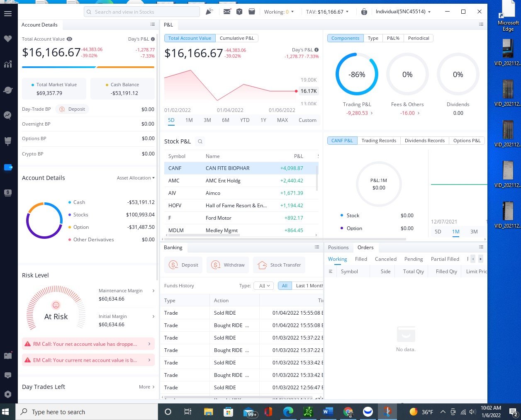Select the 1M chart range

[189, 120]
